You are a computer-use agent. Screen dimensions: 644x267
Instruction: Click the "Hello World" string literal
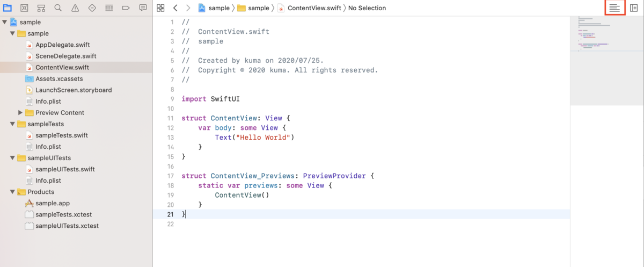point(263,137)
